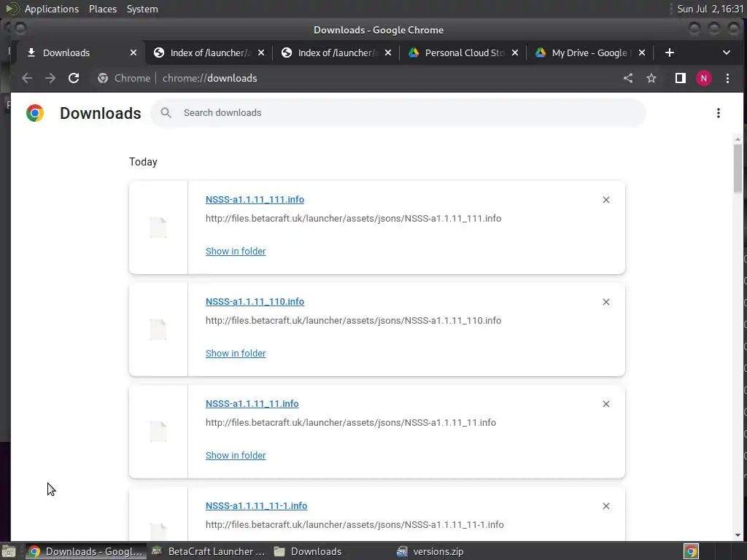Share this page via the share icon
Image resolution: width=747 pixels, height=560 pixels.
[x=628, y=78]
